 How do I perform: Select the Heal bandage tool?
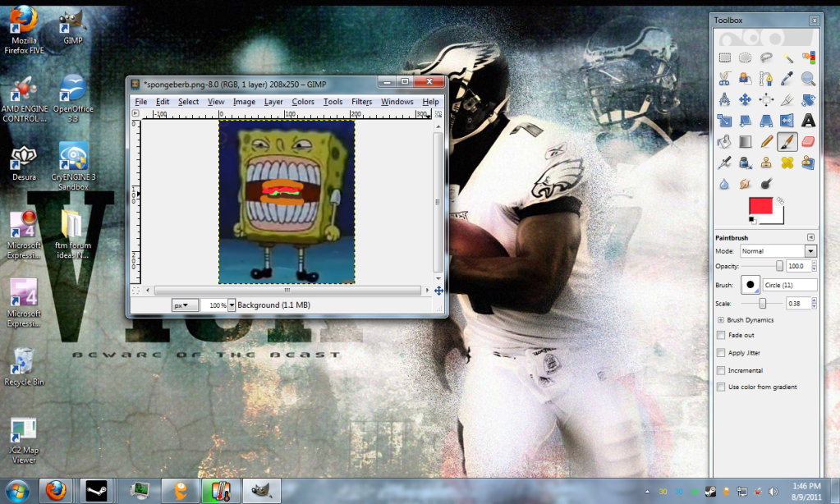point(787,163)
